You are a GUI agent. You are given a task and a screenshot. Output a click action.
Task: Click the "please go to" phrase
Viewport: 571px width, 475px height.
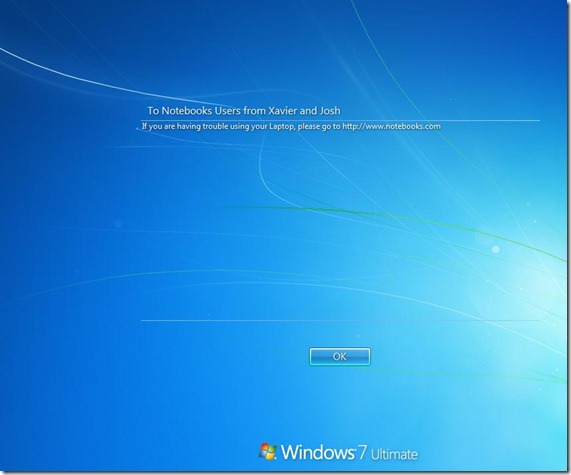point(319,127)
